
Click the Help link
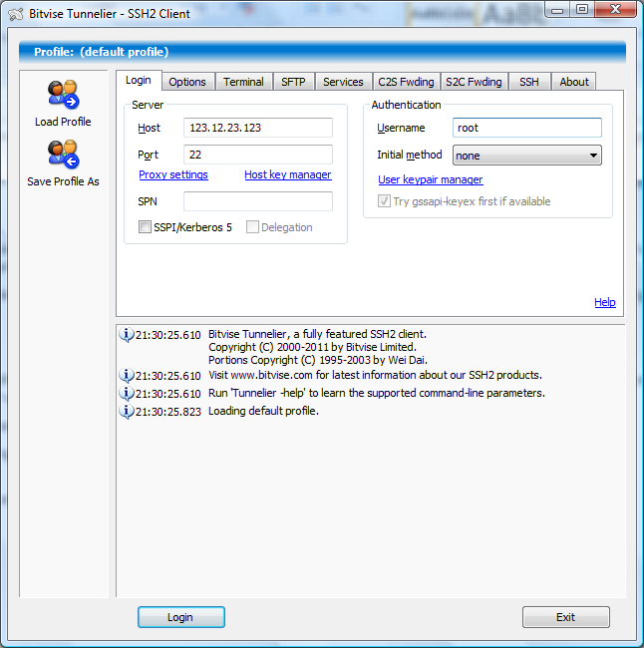pyautogui.click(x=605, y=302)
